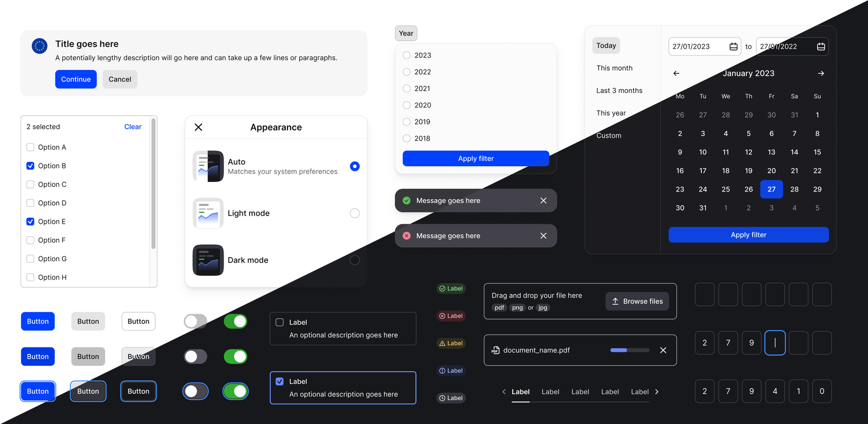The height and width of the screenshot is (424, 868).
Task: Click the focused code box showing a cursor
Action: coord(775,343)
